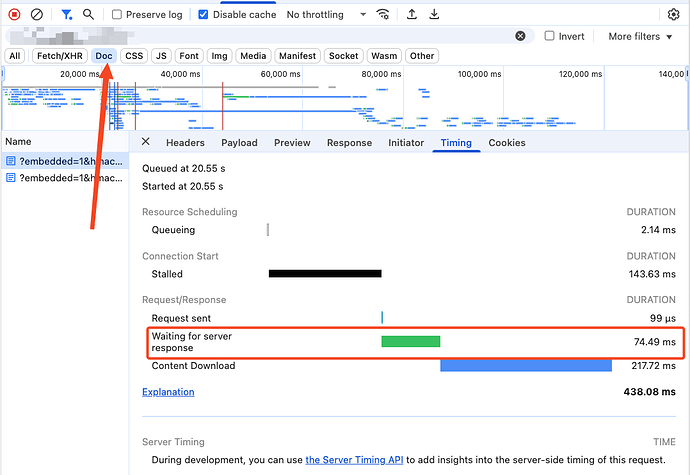Open the Server Timing API link

(x=354, y=460)
